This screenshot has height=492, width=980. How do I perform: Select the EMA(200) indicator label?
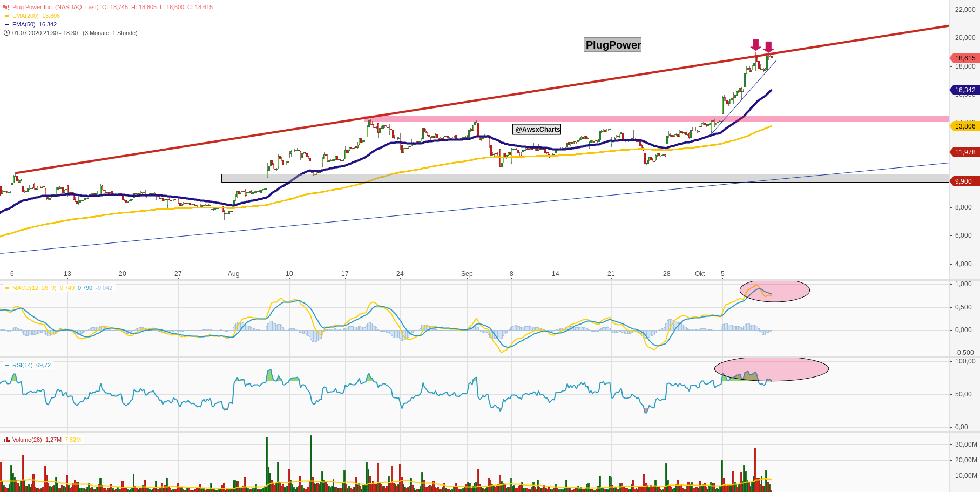(x=25, y=16)
